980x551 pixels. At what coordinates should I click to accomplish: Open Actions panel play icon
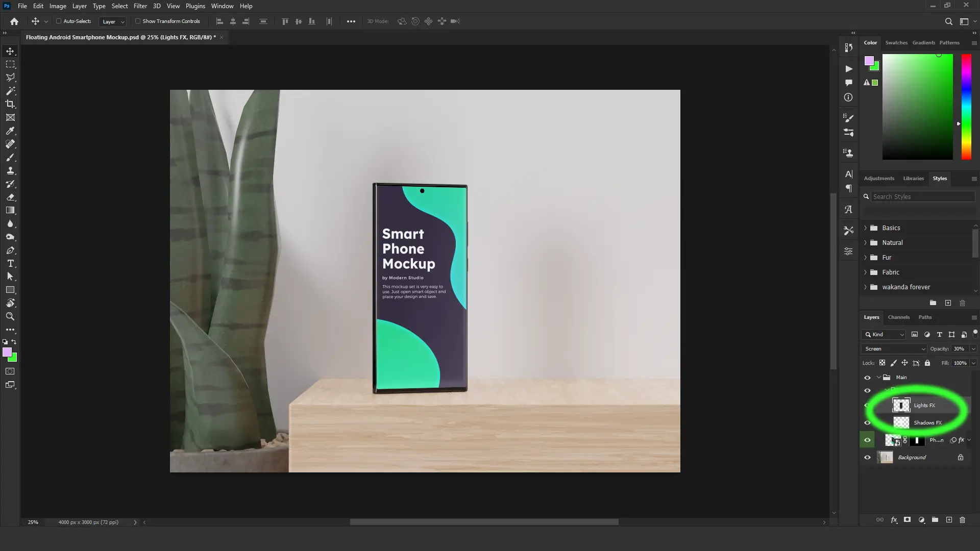tap(848, 69)
